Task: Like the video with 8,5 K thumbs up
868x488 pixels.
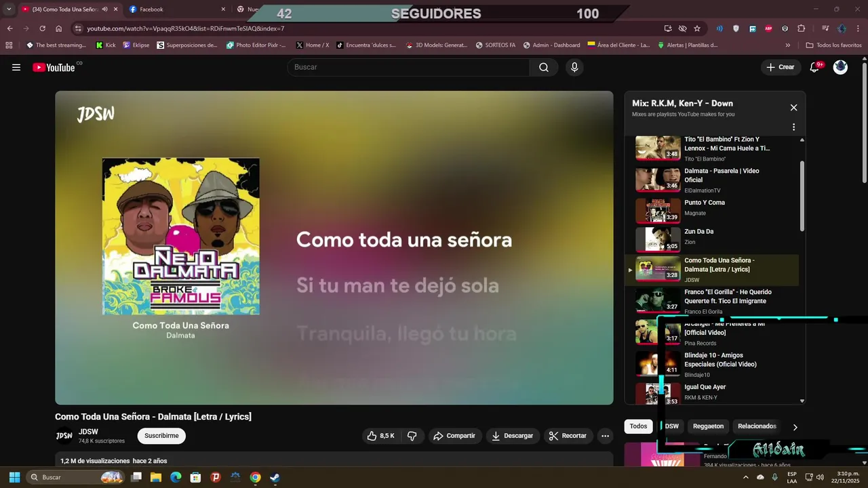Action: point(380,436)
